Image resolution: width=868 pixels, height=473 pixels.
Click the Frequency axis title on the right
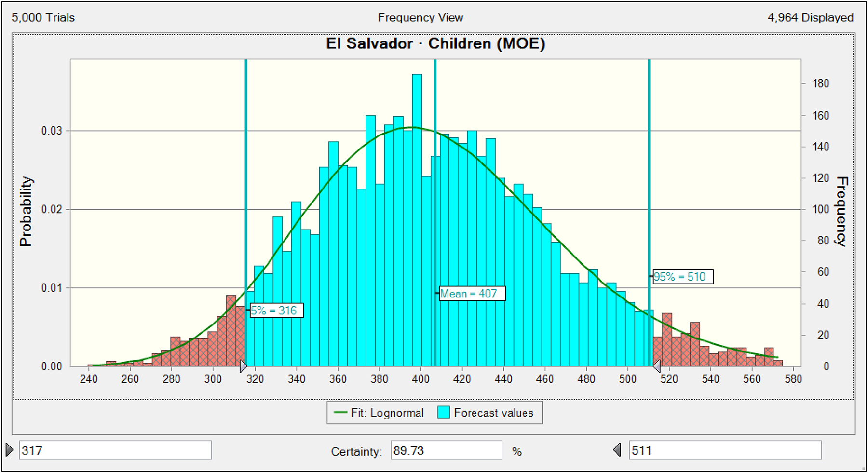pos(841,211)
